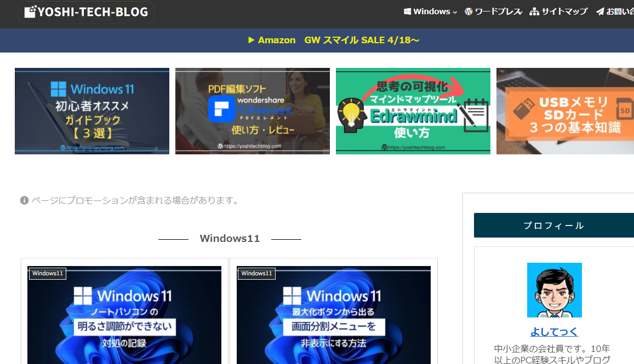Open the USBメモリ SDカード 基本知識 card
634x364 pixels.
(566, 111)
